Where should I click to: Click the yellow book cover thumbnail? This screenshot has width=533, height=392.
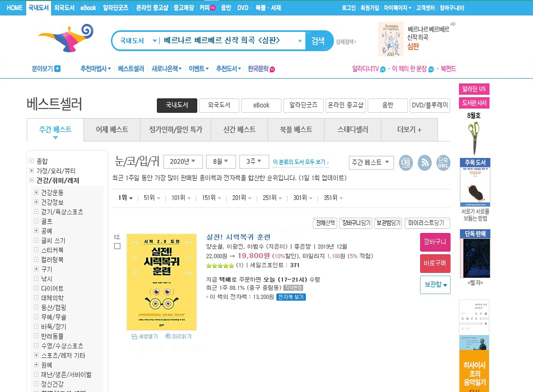pyautogui.click(x=162, y=282)
